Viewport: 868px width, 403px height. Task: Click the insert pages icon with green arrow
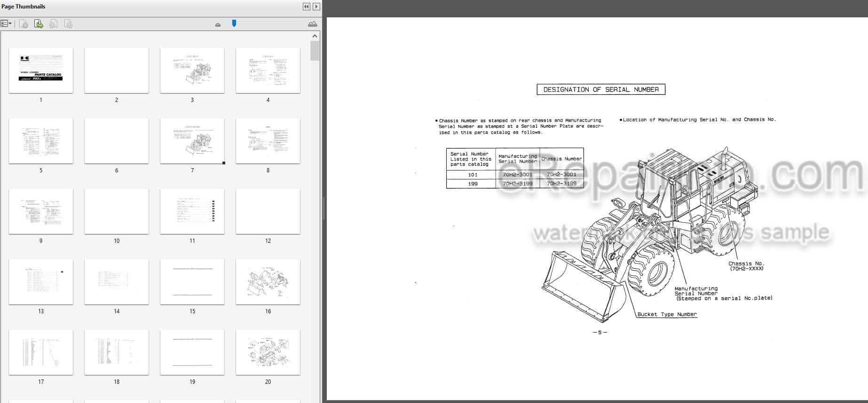(x=39, y=24)
